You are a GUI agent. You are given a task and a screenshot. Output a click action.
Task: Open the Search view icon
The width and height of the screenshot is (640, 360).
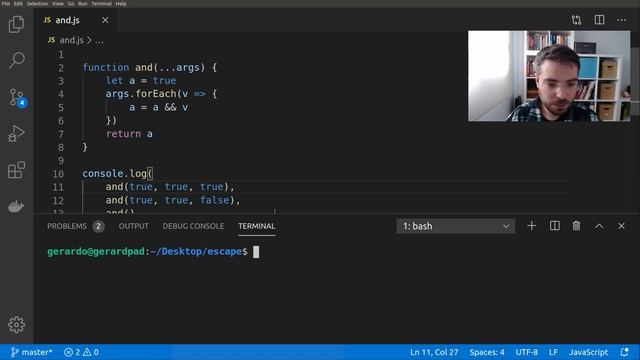[16, 60]
